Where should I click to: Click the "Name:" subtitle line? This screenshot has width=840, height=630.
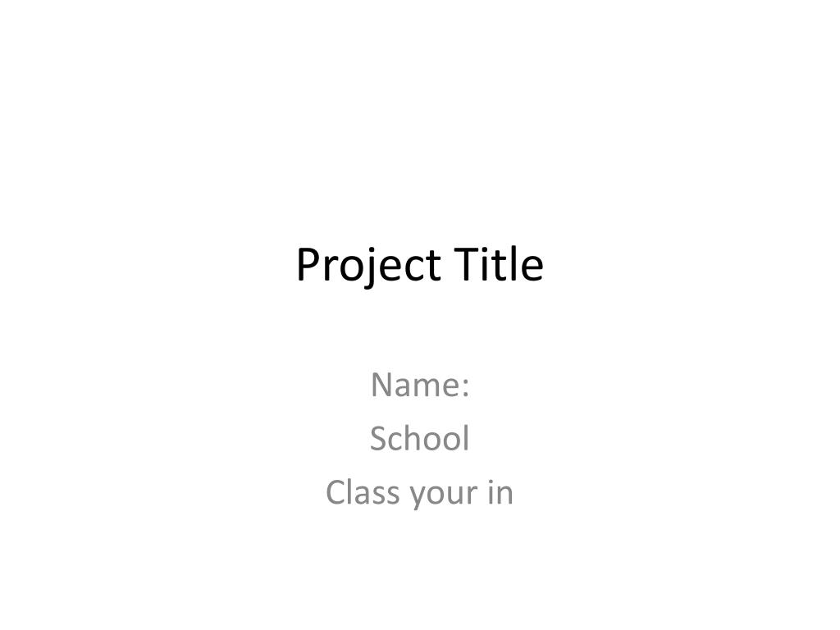click(420, 385)
